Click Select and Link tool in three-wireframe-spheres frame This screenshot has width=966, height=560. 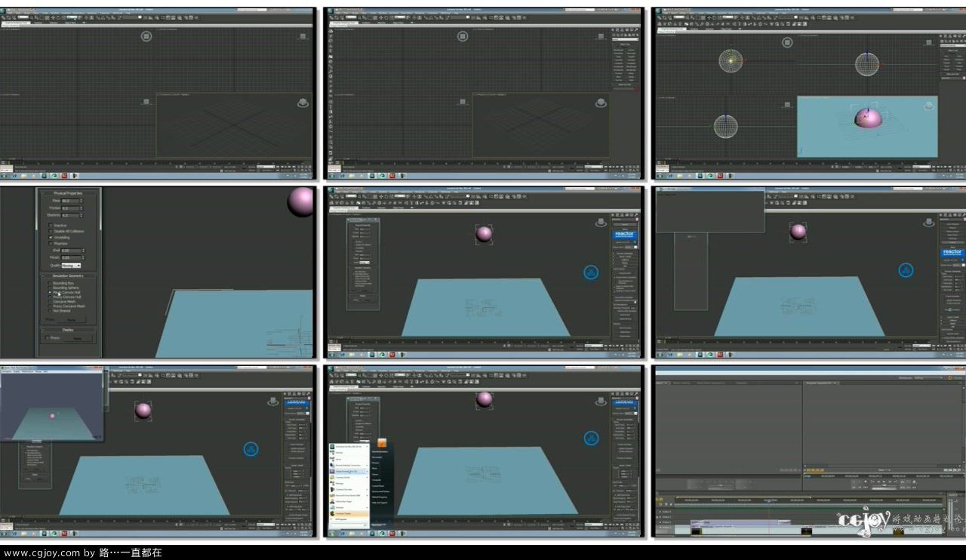pyautogui.click(x=659, y=17)
